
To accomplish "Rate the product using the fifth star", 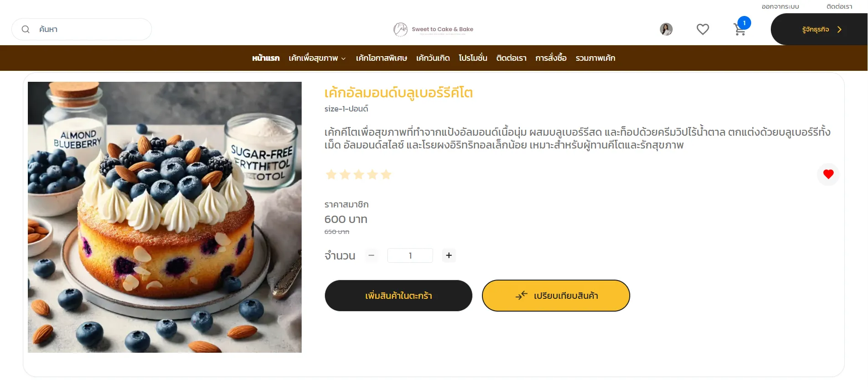I will click(386, 175).
